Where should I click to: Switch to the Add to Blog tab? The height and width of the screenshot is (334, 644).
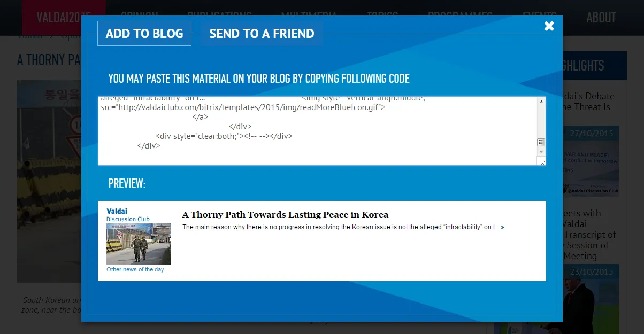(x=144, y=34)
